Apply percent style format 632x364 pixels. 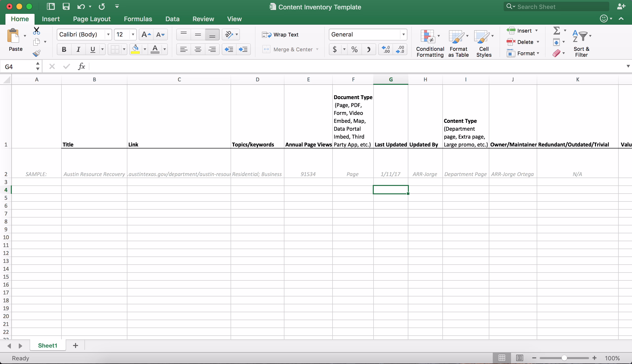pyautogui.click(x=354, y=49)
